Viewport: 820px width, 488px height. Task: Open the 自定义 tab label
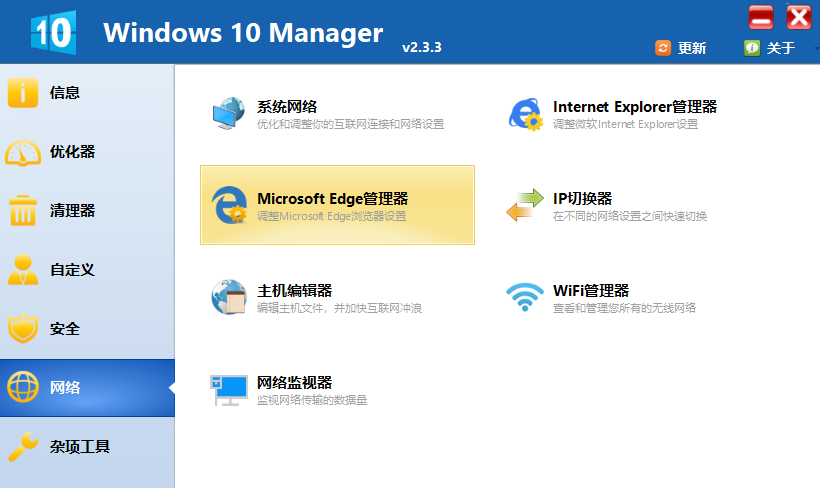pos(72,270)
